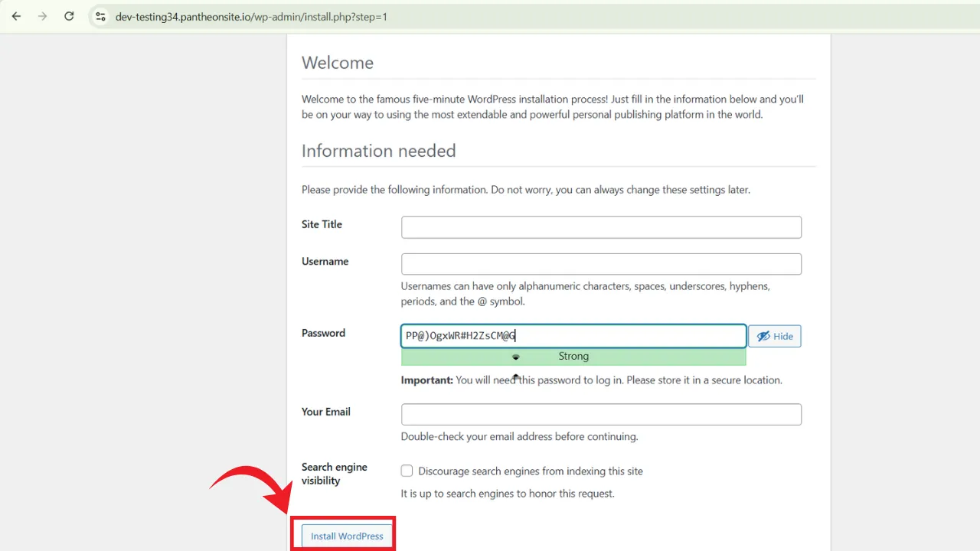Go back with browser back arrow

click(x=16, y=16)
